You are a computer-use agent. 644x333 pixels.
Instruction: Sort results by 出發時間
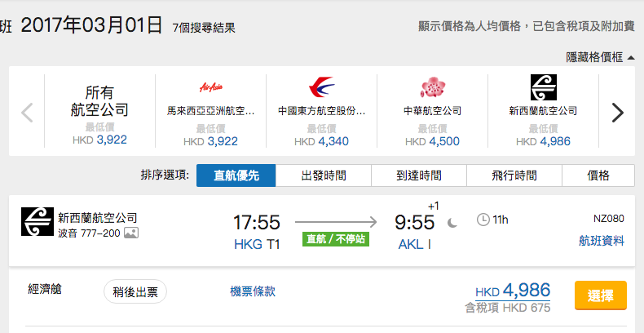[324, 175]
